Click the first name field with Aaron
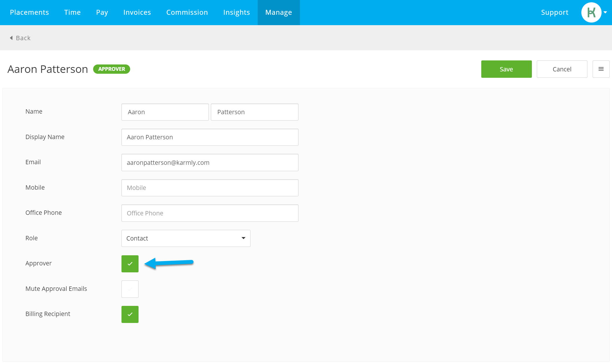The width and height of the screenshot is (612, 364). click(x=165, y=112)
